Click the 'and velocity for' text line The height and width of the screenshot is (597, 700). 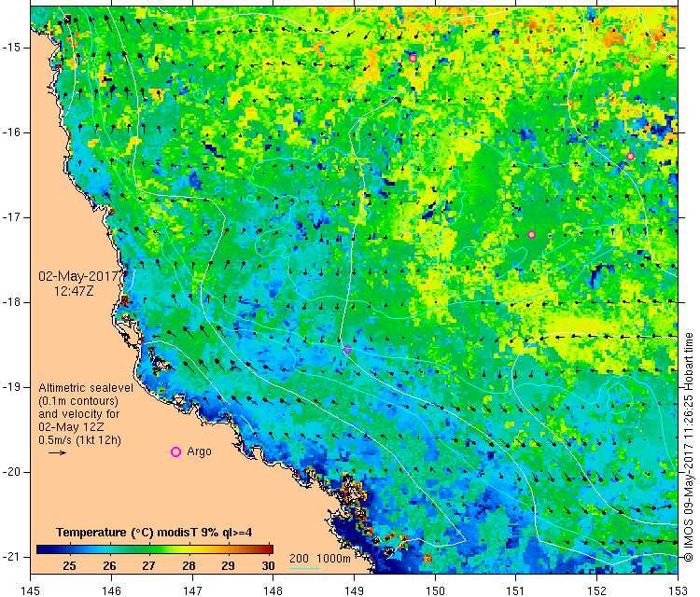79,413
